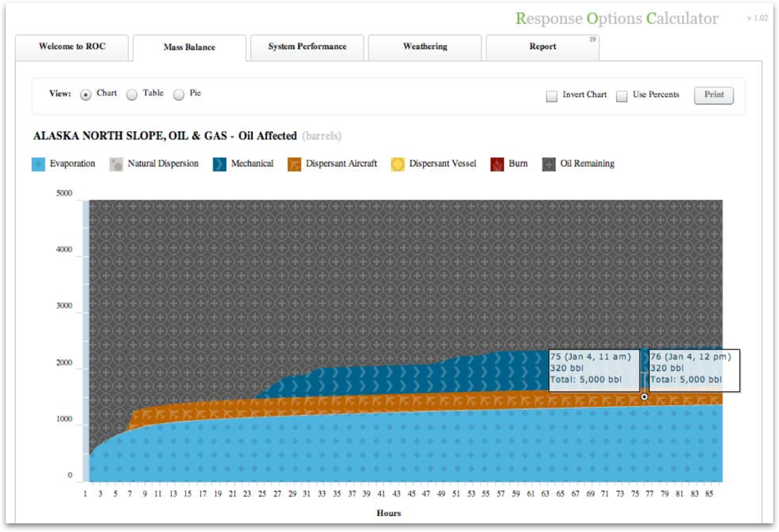Select the Pie view radio button

click(179, 94)
